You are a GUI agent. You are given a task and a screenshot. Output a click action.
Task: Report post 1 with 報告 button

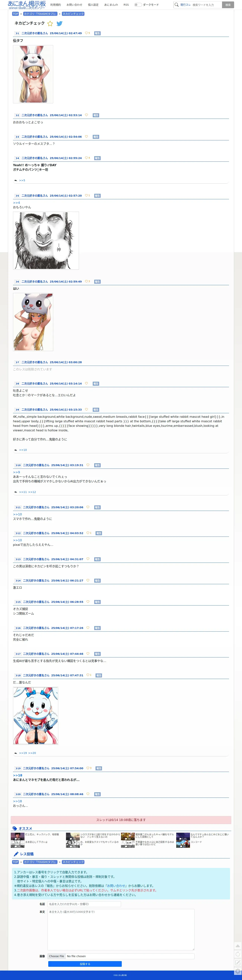tap(97, 33)
